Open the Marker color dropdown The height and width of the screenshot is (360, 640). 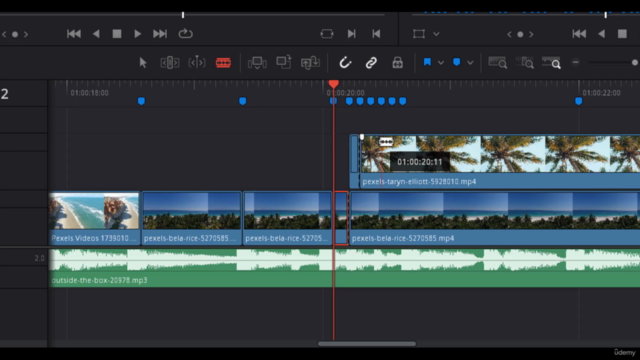470,63
